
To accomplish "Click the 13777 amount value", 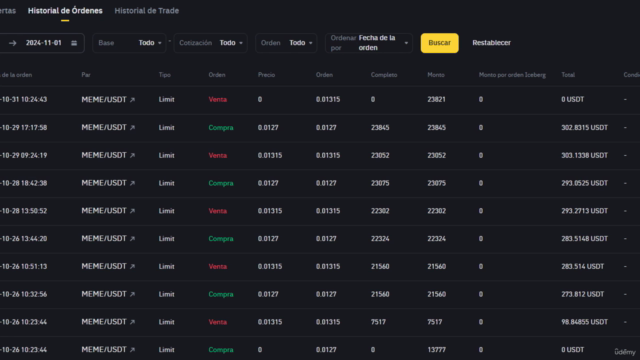I will (436, 350).
